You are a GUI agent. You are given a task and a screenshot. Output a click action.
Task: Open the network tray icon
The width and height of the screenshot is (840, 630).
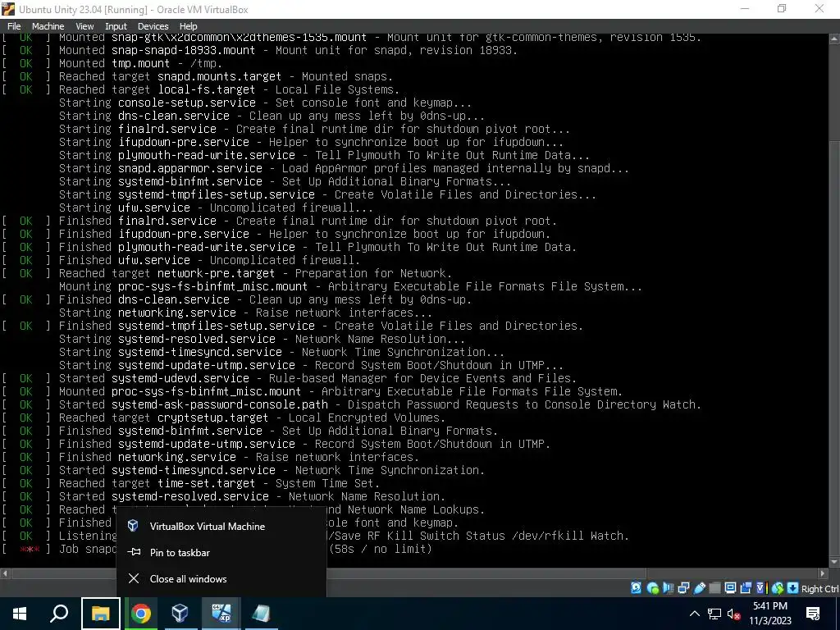714,614
